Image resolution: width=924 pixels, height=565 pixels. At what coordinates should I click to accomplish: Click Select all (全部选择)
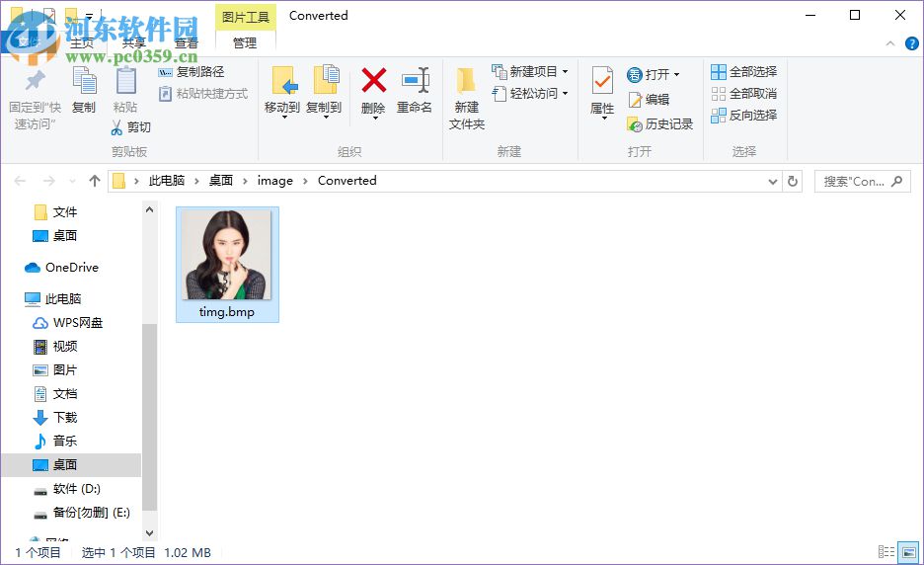pos(743,72)
